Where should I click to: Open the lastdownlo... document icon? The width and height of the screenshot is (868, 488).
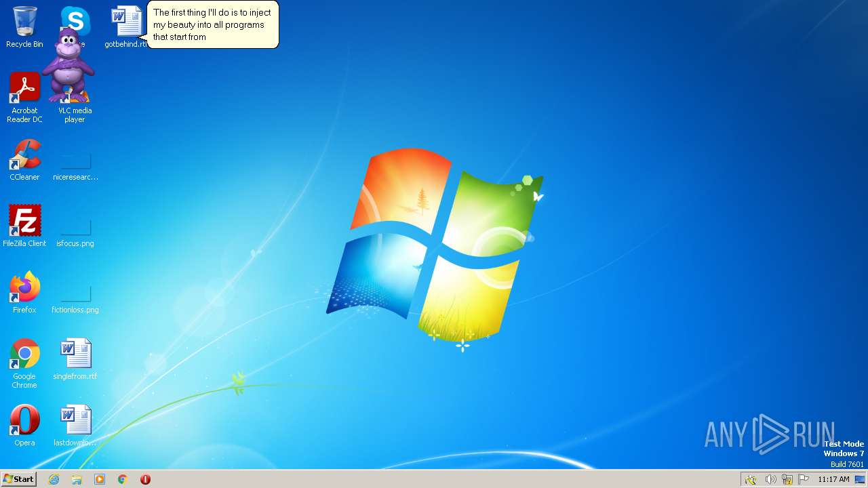(75, 426)
